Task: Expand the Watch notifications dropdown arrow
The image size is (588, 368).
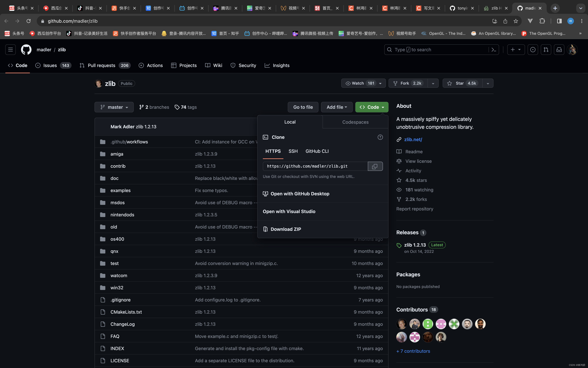Action: [x=380, y=83]
